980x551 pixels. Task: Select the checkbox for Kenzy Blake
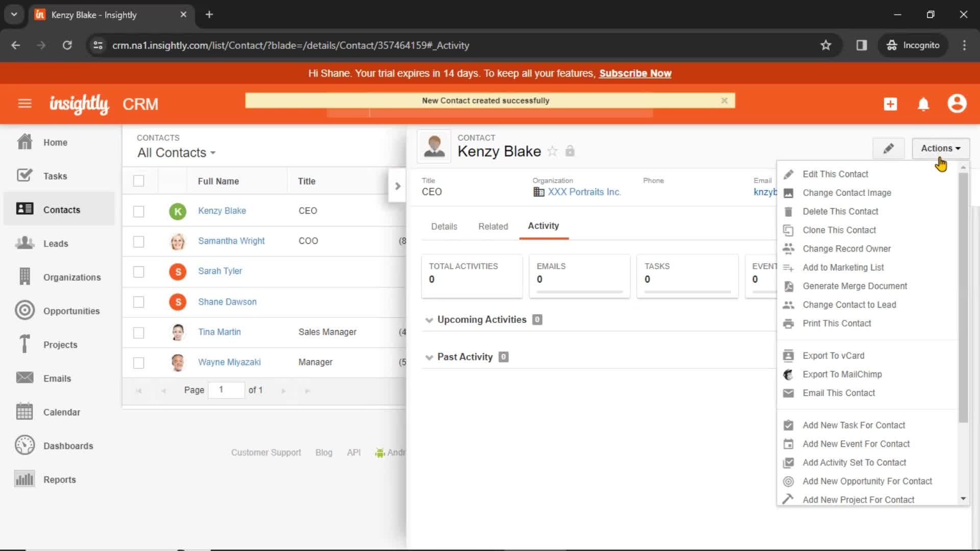(x=139, y=211)
